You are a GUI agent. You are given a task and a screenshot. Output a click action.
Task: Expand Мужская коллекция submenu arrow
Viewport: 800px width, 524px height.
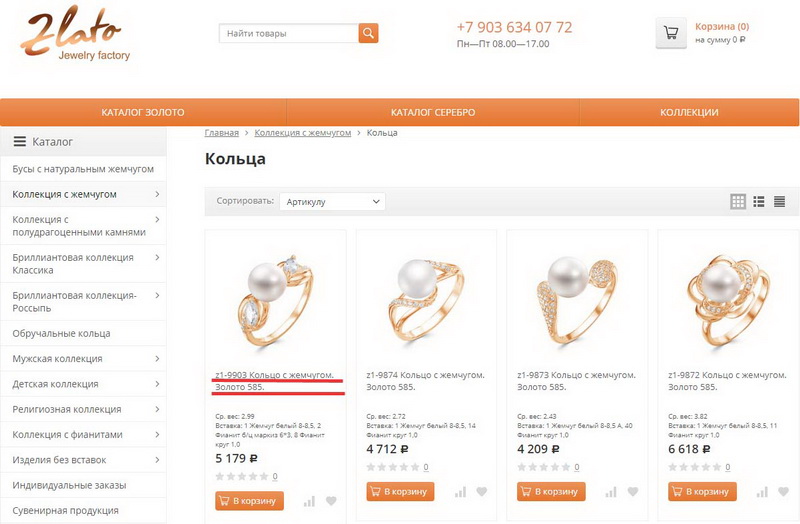click(x=157, y=359)
